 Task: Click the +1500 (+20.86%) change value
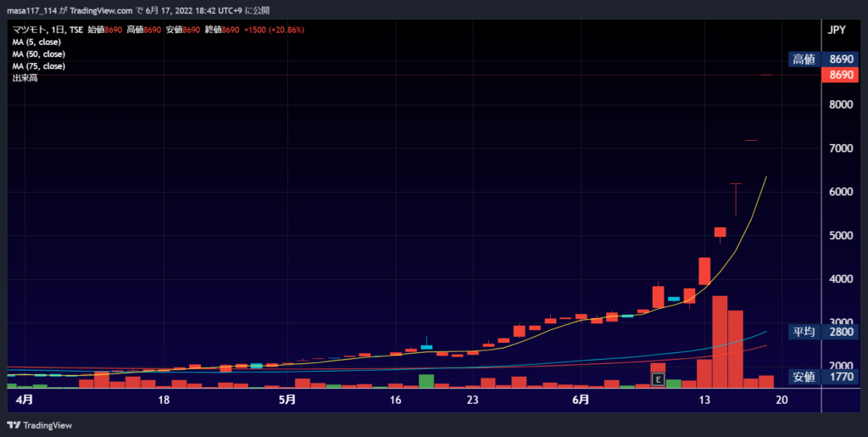[x=274, y=30]
